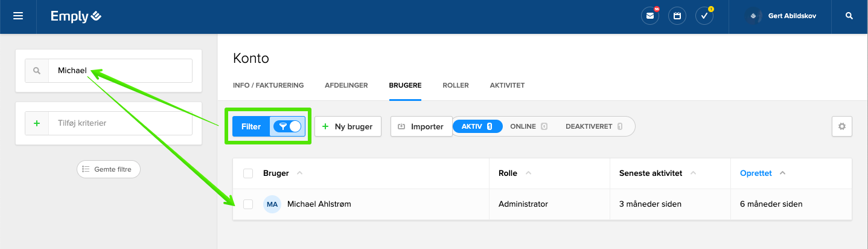This screenshot has width=868, height=249.
Task: Click the magnifier icon in top bar
Action: pos(849,16)
